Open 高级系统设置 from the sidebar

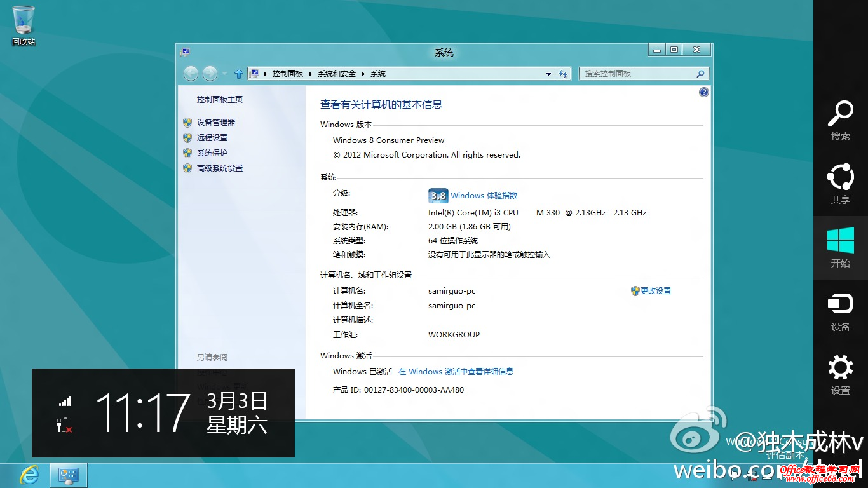220,168
